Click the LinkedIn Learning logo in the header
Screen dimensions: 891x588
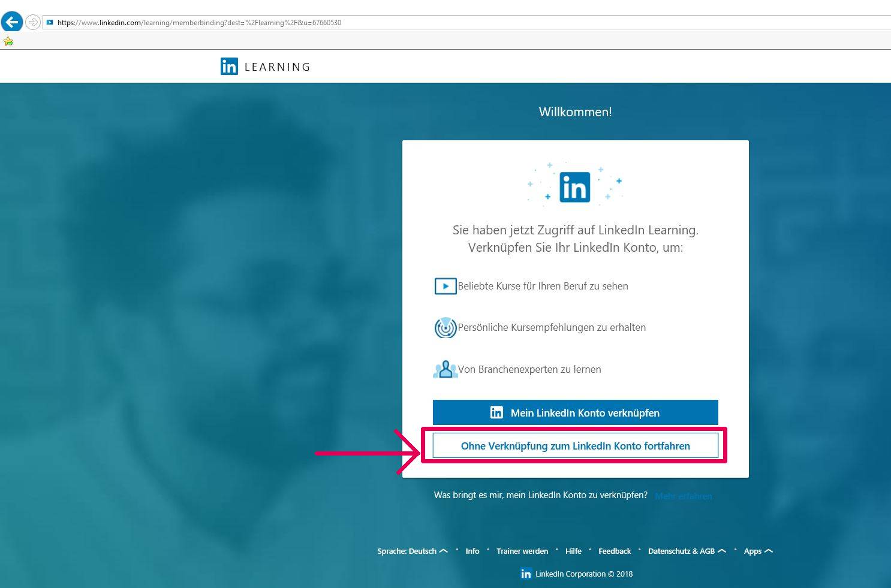[264, 66]
